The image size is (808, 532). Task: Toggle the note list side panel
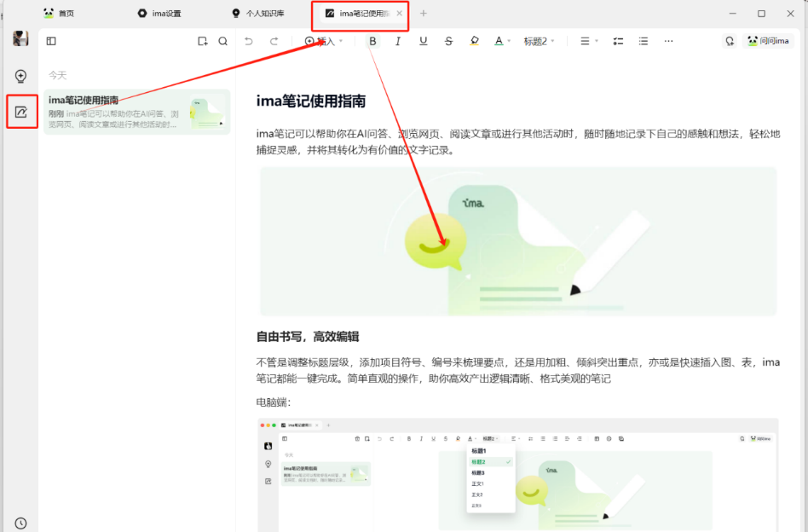tap(51, 41)
